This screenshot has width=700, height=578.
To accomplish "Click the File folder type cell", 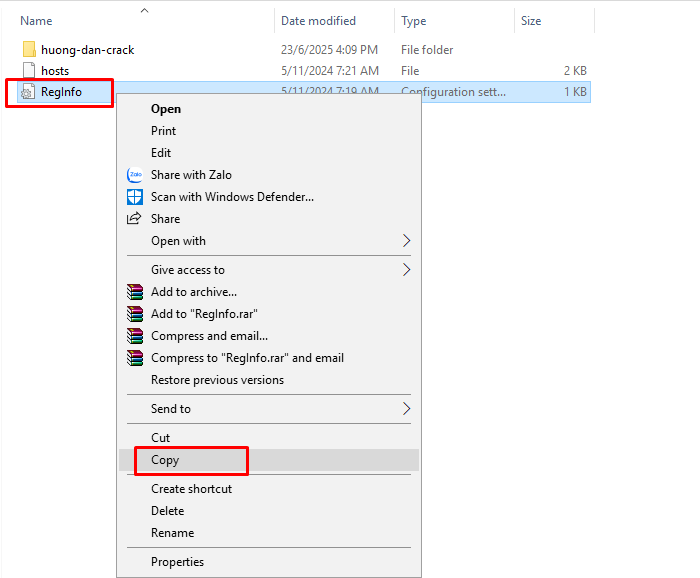I will click(427, 50).
